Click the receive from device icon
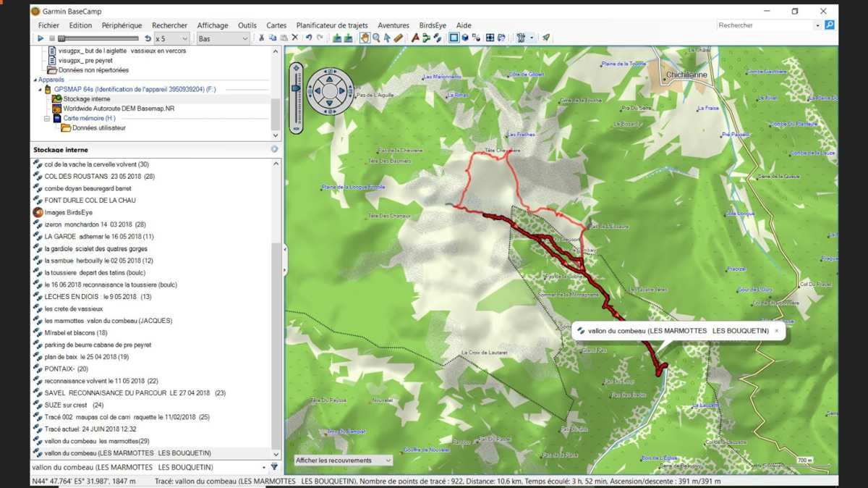Screen dimensions: 868x488 [x=349, y=38]
